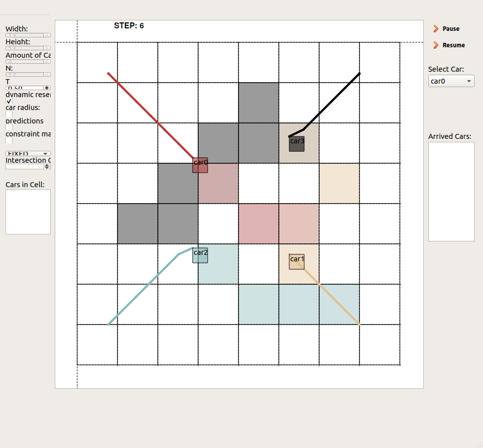
Task: Click the Amount of Cars spinbox
Action: pos(28,62)
